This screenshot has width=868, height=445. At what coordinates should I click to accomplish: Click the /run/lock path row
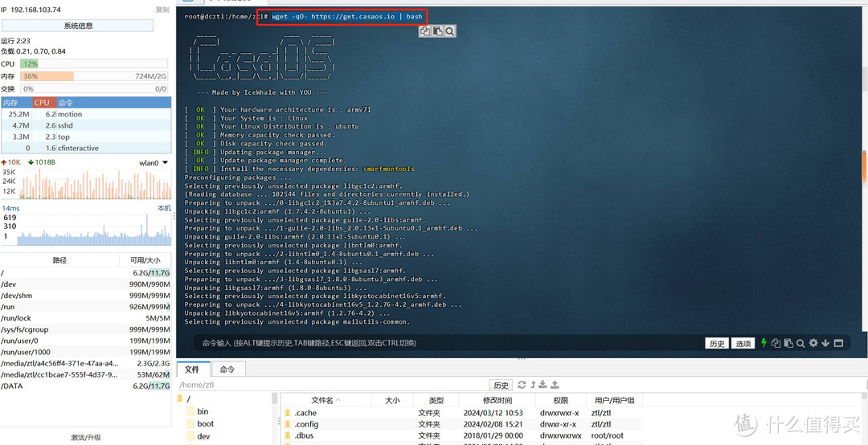click(86, 318)
